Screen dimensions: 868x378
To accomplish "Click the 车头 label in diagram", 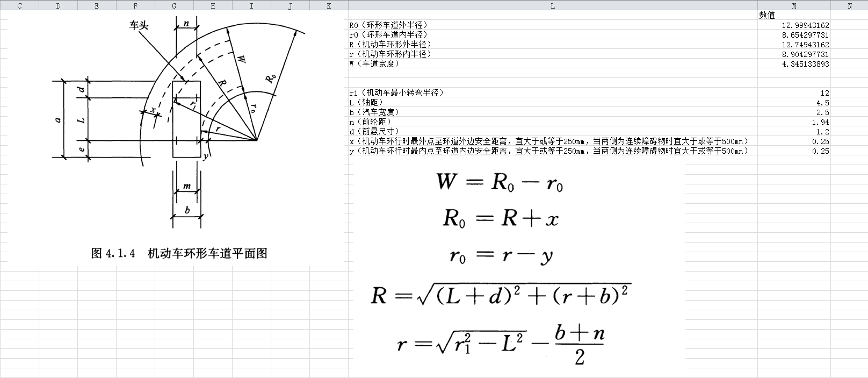I will point(139,25).
